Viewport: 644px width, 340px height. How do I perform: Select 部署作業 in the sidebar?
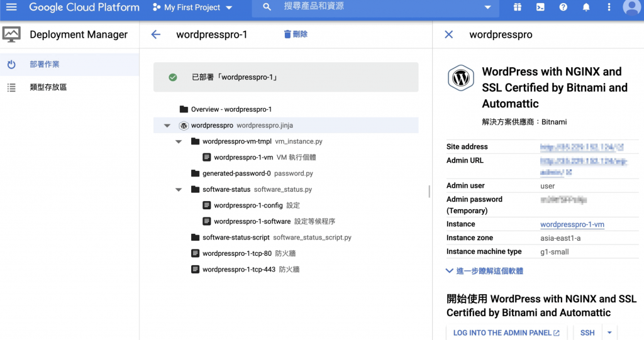coord(69,65)
